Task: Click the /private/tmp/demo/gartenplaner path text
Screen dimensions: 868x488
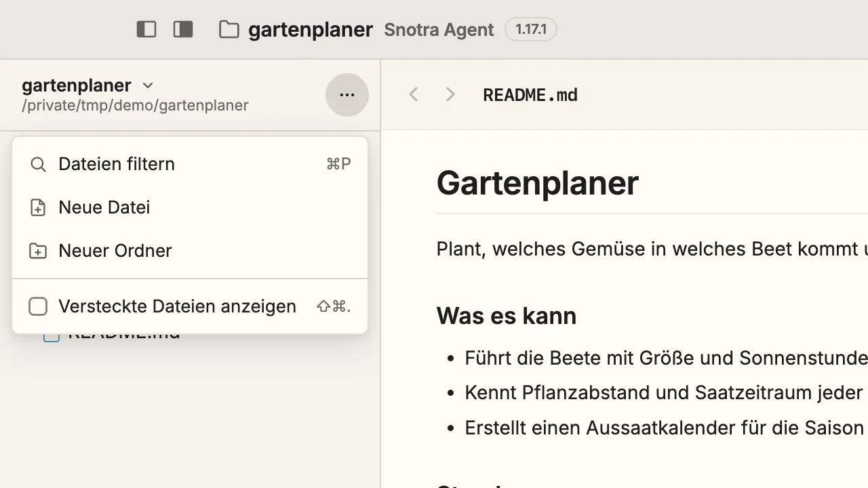Action: click(135, 105)
